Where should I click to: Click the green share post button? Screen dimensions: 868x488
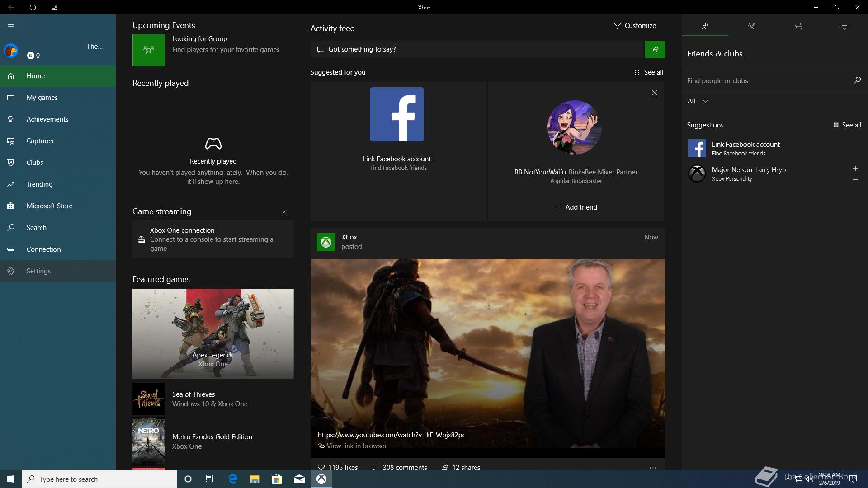[x=655, y=49]
